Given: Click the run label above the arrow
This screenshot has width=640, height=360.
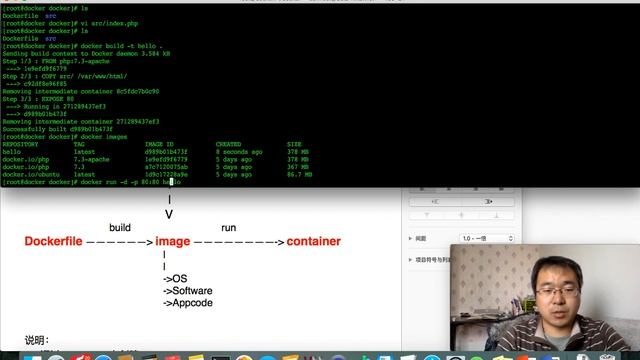Looking at the screenshot, I should [x=229, y=228].
